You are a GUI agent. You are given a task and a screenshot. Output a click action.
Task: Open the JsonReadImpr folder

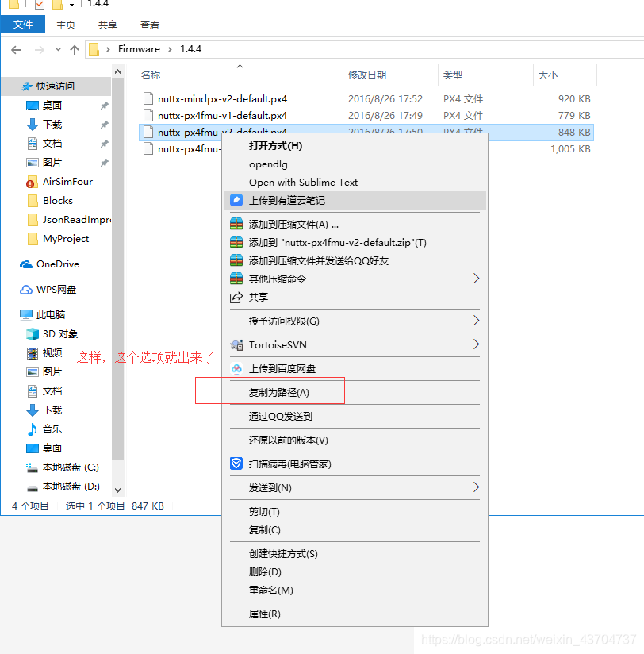tap(76, 219)
